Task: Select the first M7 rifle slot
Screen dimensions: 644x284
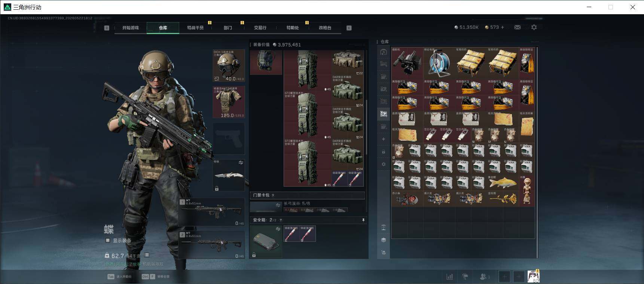Action: (212, 212)
